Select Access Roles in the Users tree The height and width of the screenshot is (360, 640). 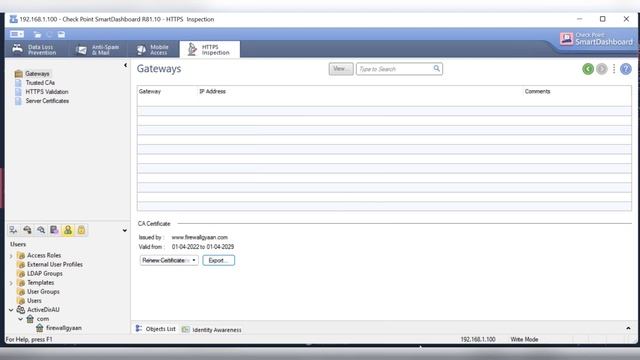click(44, 256)
